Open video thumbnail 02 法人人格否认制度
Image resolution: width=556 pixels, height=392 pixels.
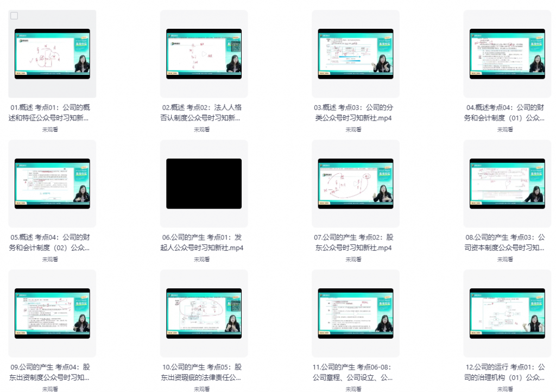pyautogui.click(x=204, y=54)
